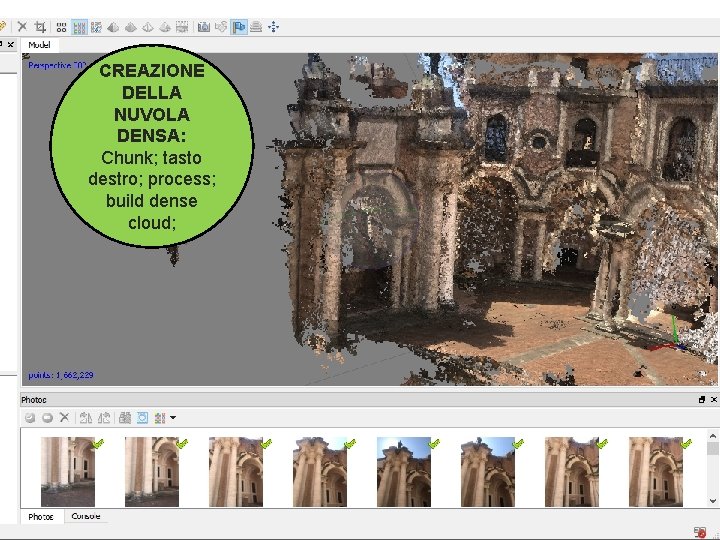This screenshot has width=720, height=540.
Task: Click the Photos tab at bottom
Action: click(x=41, y=517)
